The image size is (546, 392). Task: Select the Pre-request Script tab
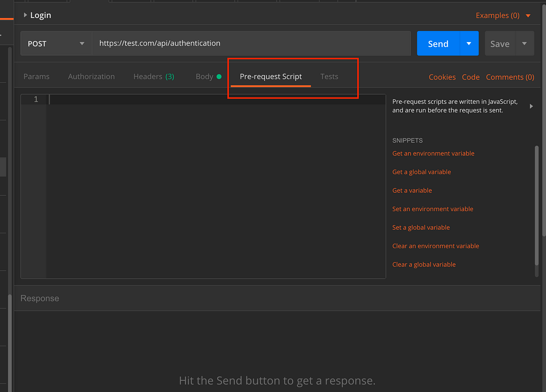[x=271, y=76]
